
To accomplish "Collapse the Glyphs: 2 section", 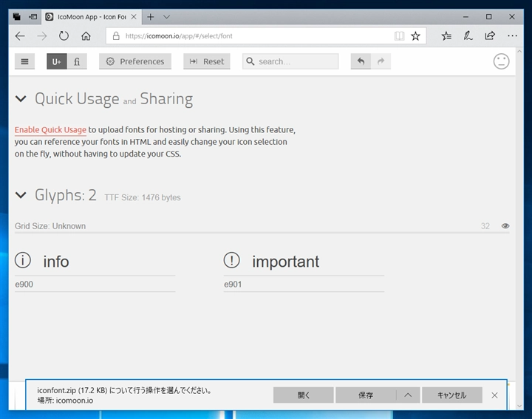I will tap(21, 195).
